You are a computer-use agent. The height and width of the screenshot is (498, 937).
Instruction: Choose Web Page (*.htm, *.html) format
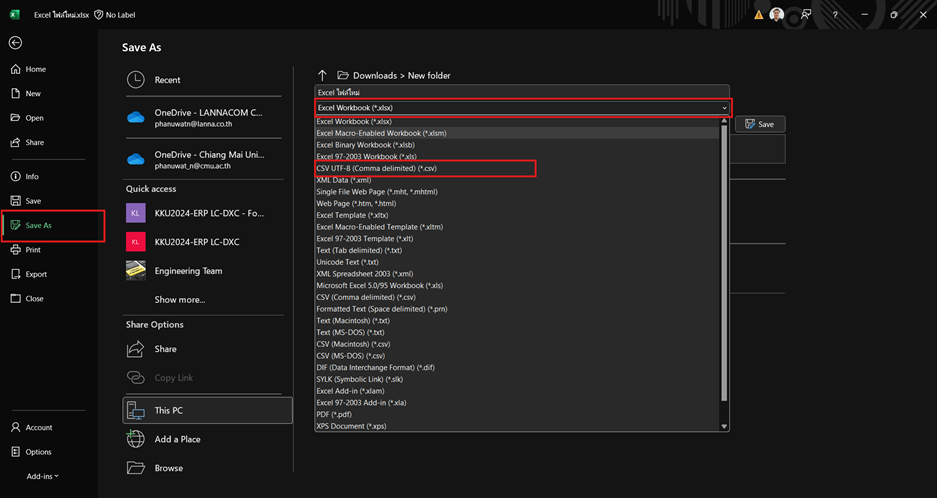[x=518, y=203]
